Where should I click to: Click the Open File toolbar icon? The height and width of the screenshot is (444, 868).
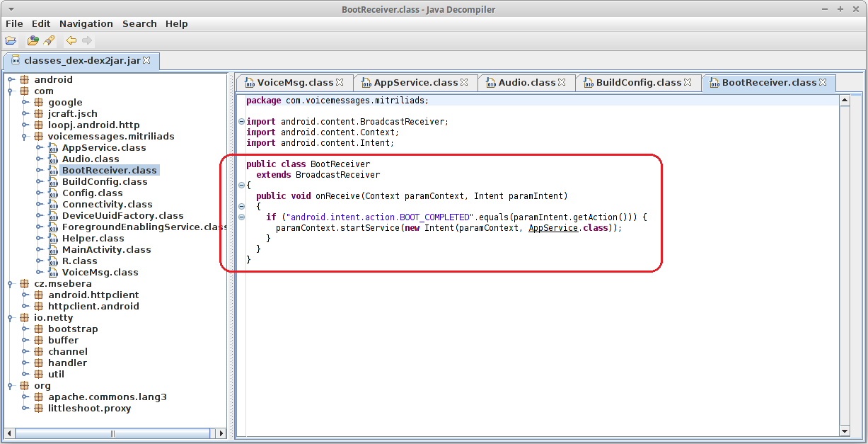[11, 40]
